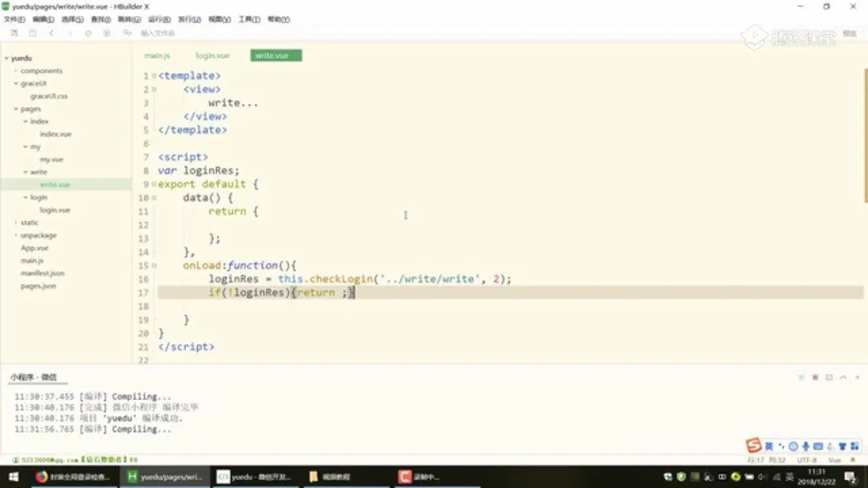Open the Sogou toolbox grid icon
Image resolution: width=868 pixels, height=488 pixels.
[854, 446]
